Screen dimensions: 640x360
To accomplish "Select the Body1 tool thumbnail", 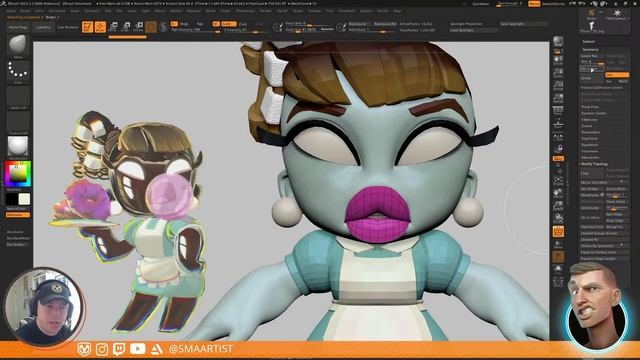I will (592, 15).
